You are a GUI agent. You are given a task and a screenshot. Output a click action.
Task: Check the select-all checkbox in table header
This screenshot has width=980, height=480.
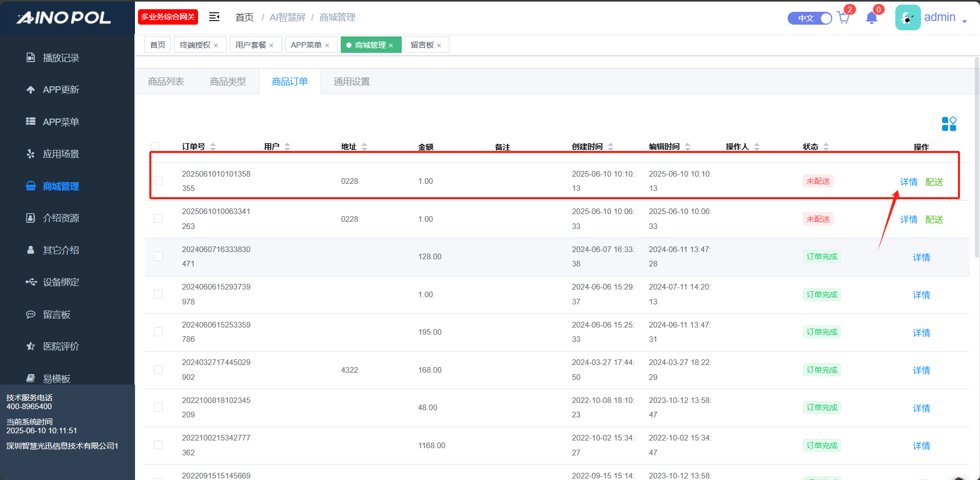156,146
